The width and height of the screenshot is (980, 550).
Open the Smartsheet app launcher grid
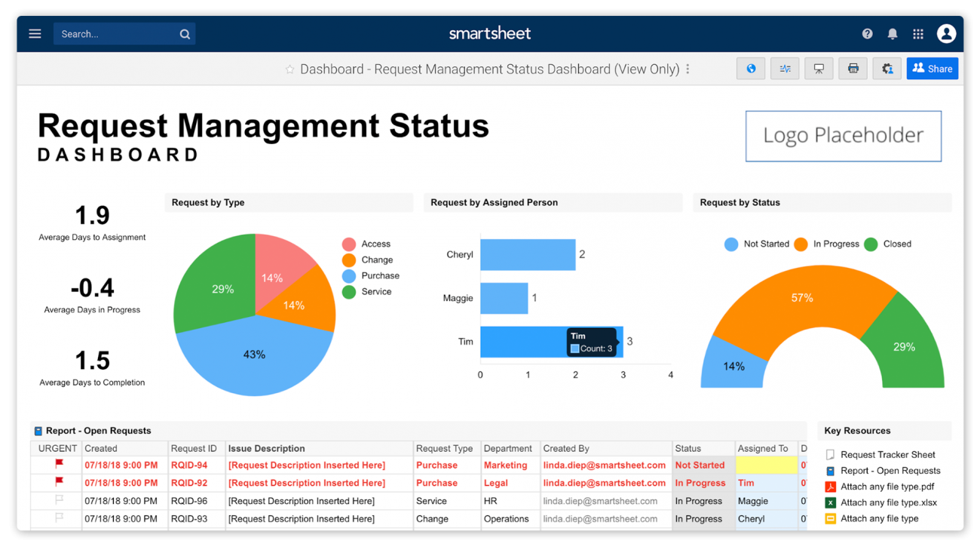click(x=917, y=33)
